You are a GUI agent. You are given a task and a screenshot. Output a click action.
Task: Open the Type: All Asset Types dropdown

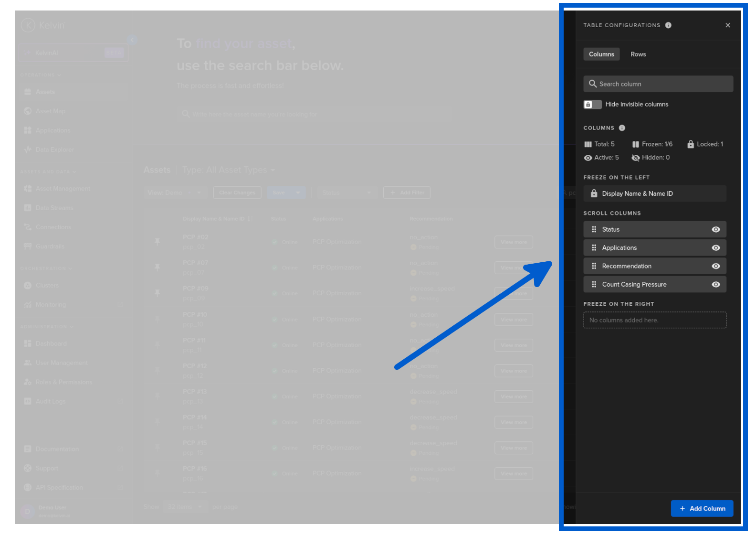[x=229, y=170]
